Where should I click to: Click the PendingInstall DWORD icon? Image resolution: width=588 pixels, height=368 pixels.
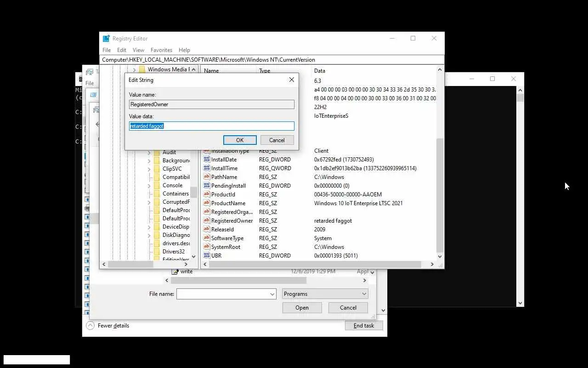(x=207, y=186)
